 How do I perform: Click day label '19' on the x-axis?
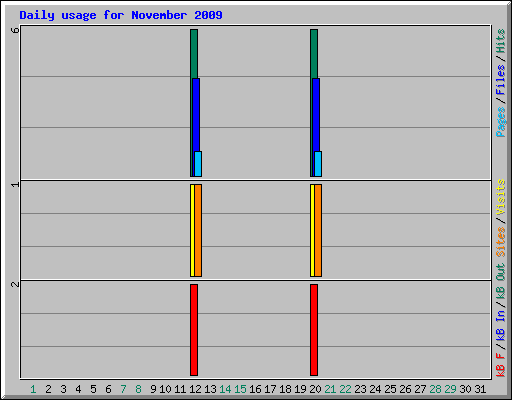(300, 389)
